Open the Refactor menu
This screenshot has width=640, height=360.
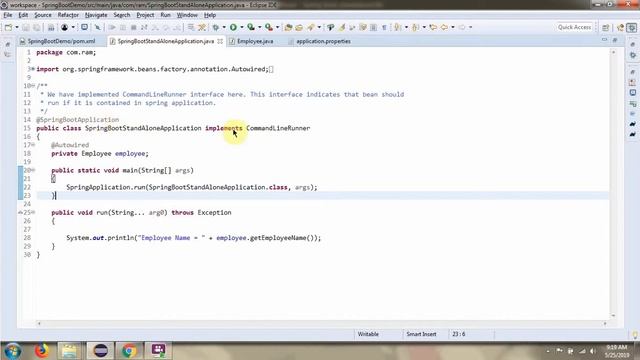point(68,15)
